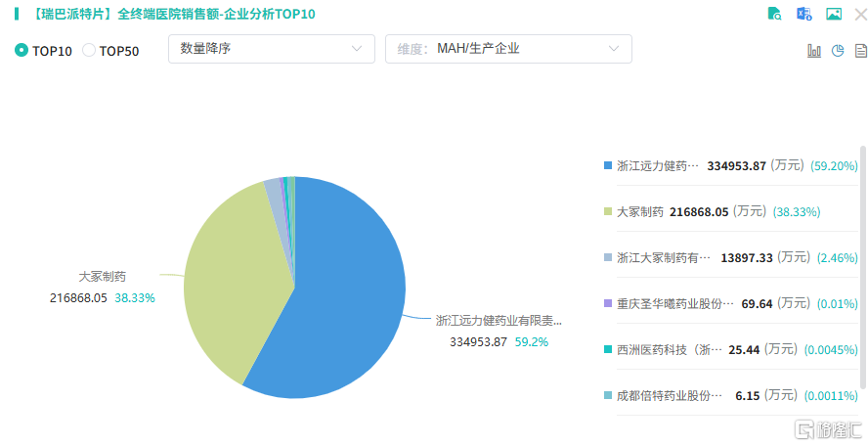
Task: Click the 38.33% label beside the pie
Action: click(135, 298)
